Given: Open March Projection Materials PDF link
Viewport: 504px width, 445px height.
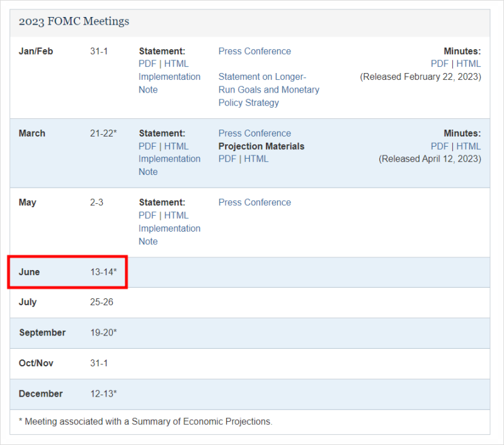Looking at the screenshot, I should coord(227,159).
